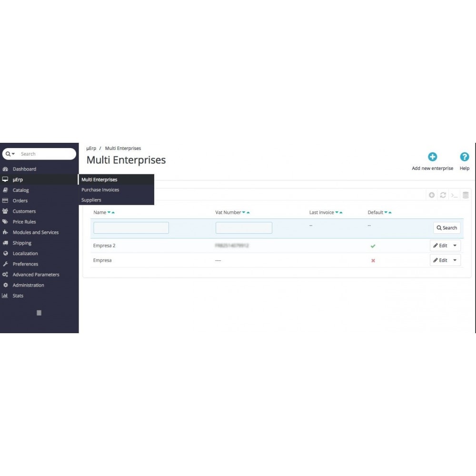Viewport: 476px width, 476px height.
Task: Edit the Empresa enterprise
Action: [x=440, y=260]
